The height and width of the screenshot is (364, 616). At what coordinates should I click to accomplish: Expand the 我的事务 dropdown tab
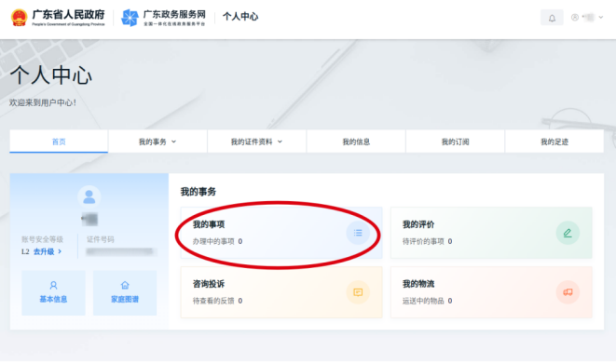coord(157,142)
